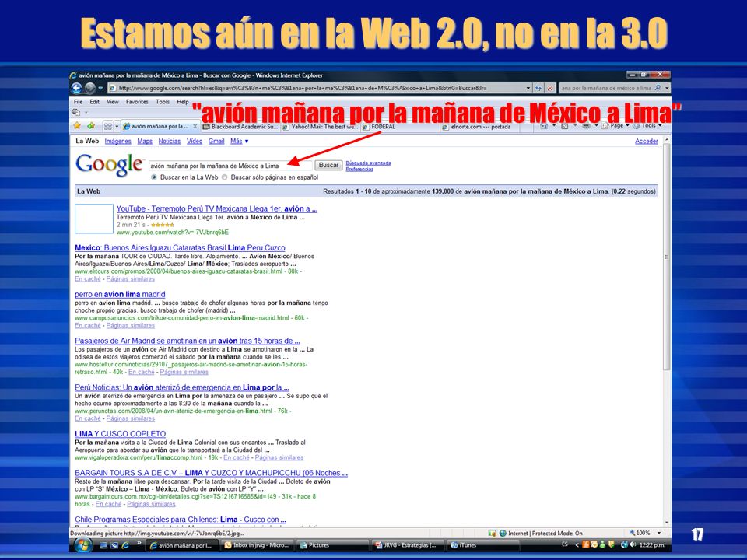Select 'Buscar sólo páginas en español' radio

pyautogui.click(x=224, y=177)
